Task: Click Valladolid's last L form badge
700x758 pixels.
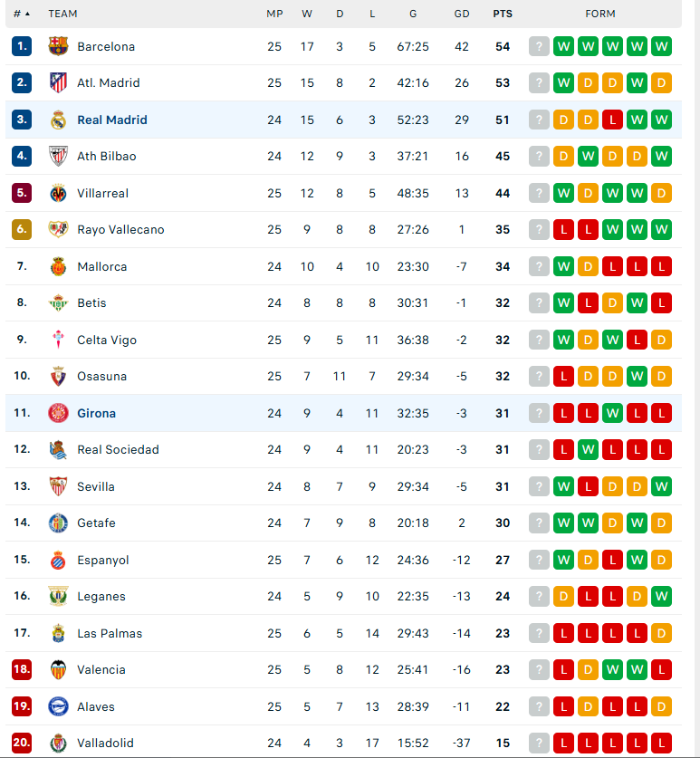Action: (661, 743)
